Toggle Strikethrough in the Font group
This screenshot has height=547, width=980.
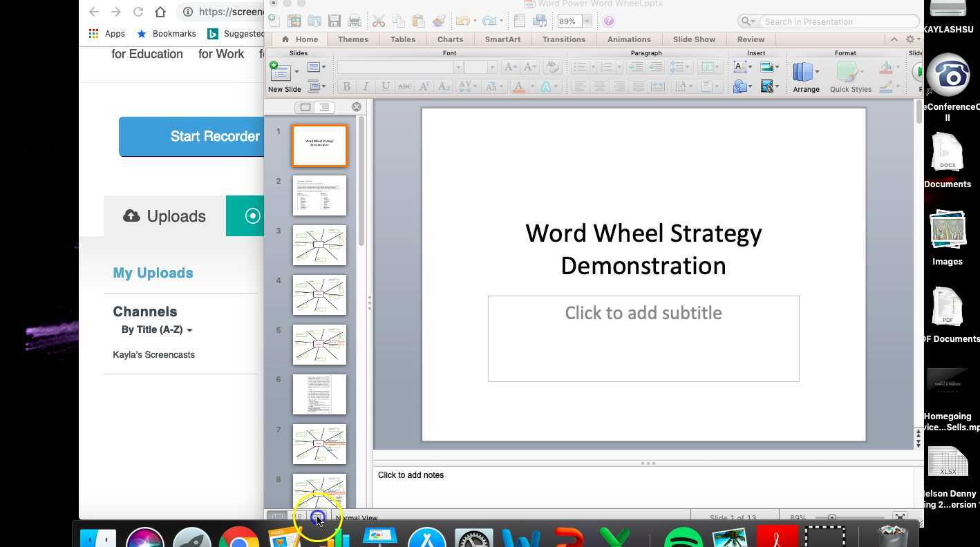(404, 85)
